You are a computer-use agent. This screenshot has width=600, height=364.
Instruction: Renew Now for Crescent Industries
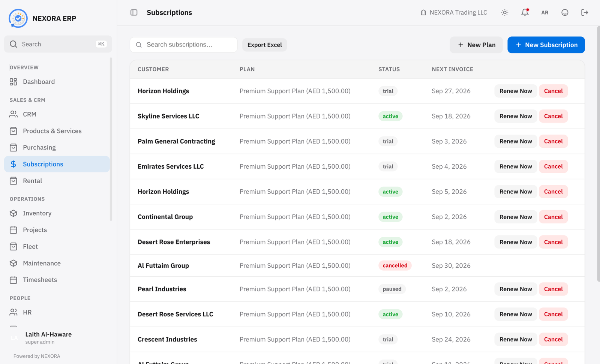point(516,339)
